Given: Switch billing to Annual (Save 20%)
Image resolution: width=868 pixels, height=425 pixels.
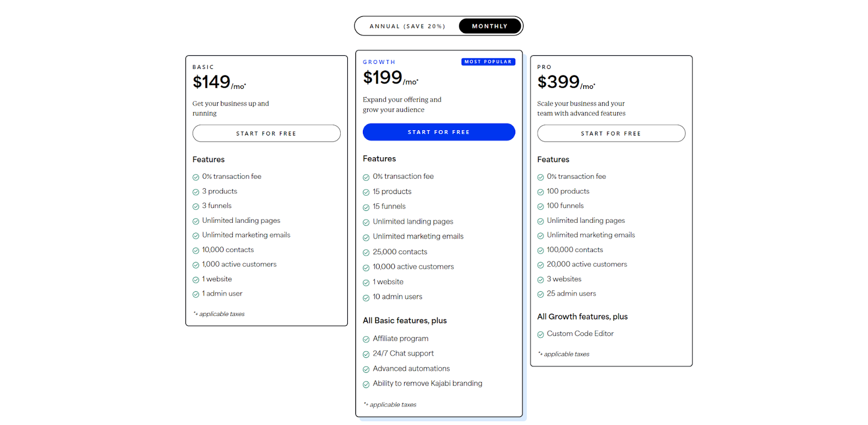Looking at the screenshot, I should 407,25.
